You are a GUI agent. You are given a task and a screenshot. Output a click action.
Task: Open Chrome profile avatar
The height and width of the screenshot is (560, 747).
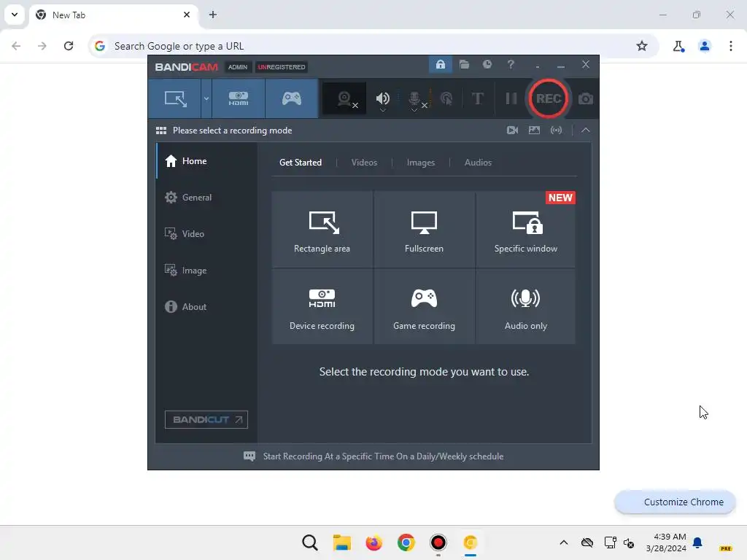pos(704,46)
